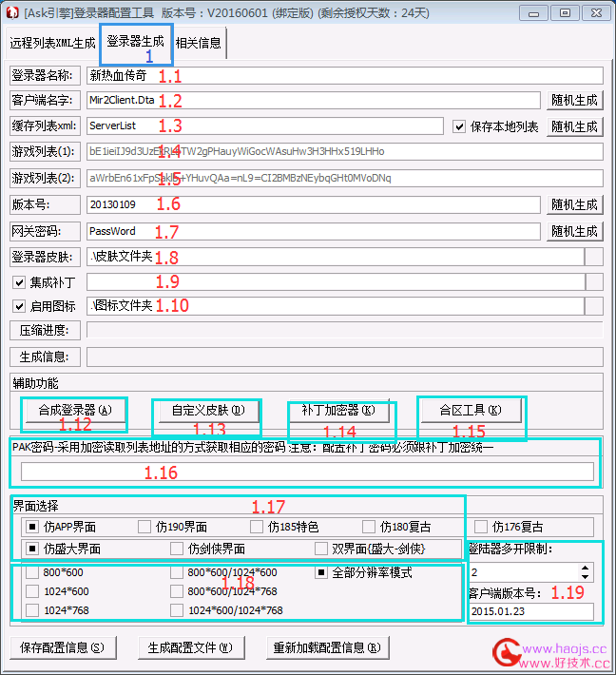Click the 重新加载配置信息(R) button
The image size is (616, 675).
328,647
